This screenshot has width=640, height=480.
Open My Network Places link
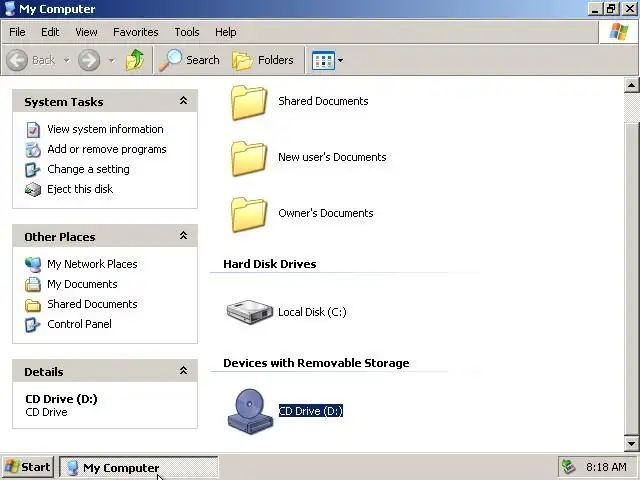[92, 264]
